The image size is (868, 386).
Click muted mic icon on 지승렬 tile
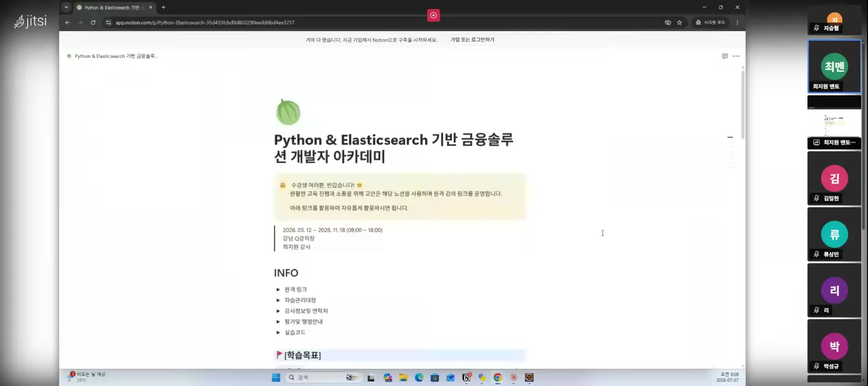point(816,28)
